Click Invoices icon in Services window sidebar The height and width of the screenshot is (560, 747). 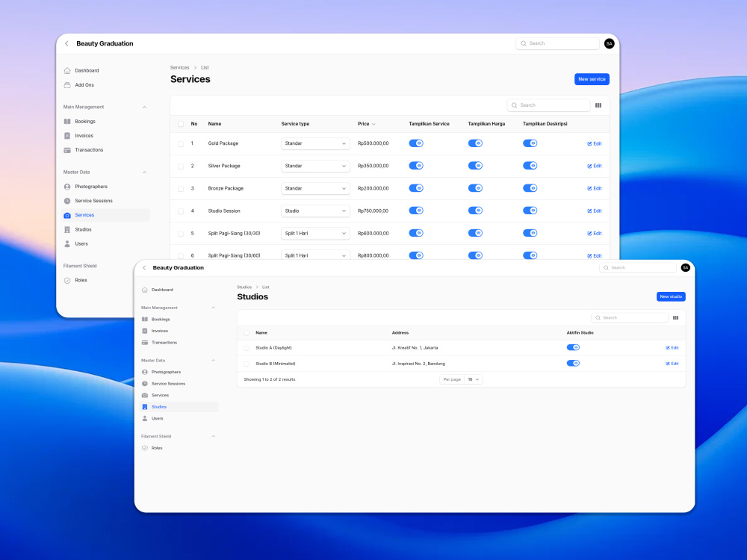click(x=67, y=136)
